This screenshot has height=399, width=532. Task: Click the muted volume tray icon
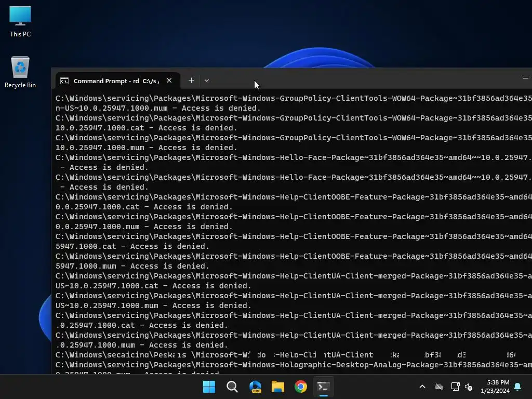(x=469, y=387)
